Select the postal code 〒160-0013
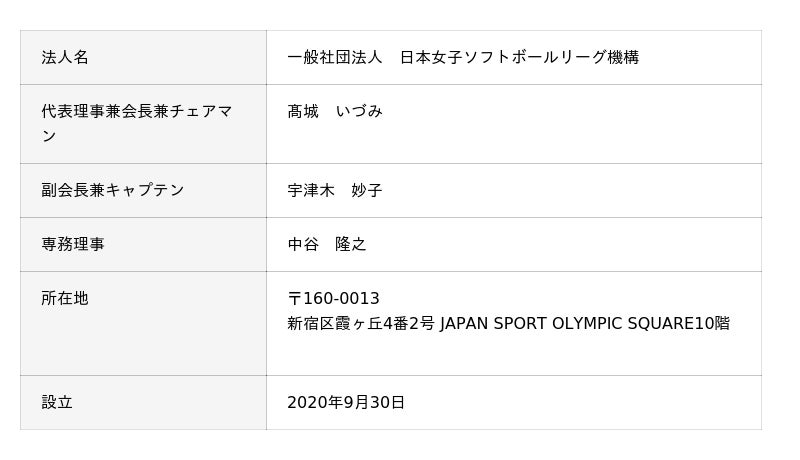 tap(333, 299)
